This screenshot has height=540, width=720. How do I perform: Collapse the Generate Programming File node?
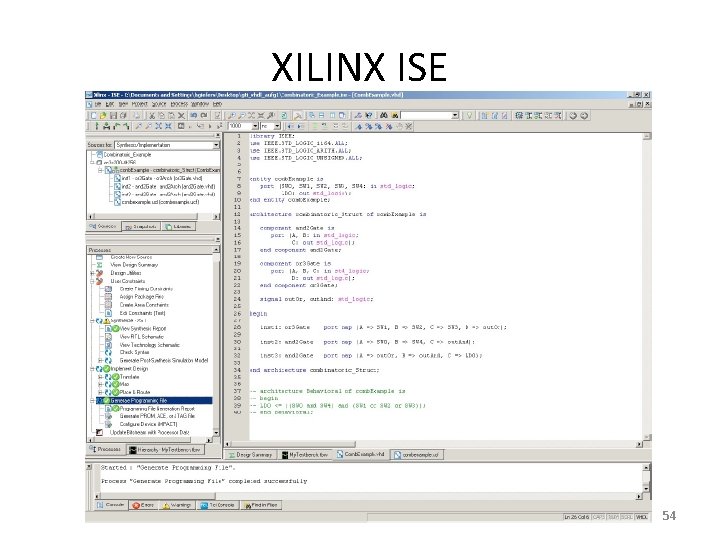coord(92,400)
